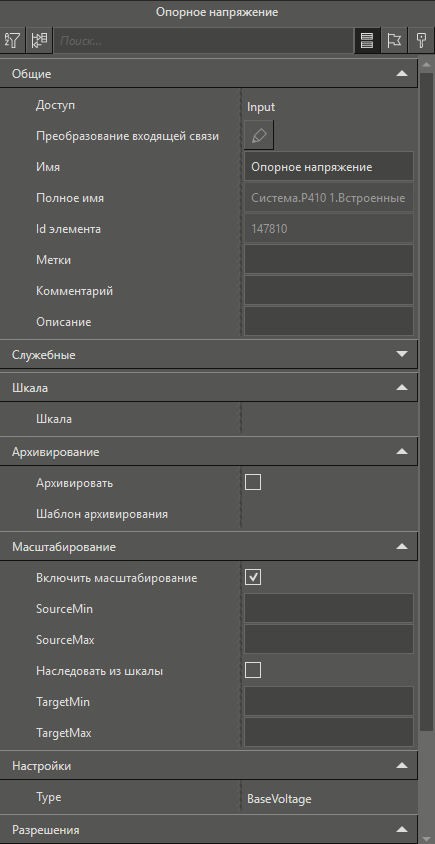Click the pencil edit icon for incoming link conversion
The height and width of the screenshot is (844, 435).
pyautogui.click(x=259, y=136)
